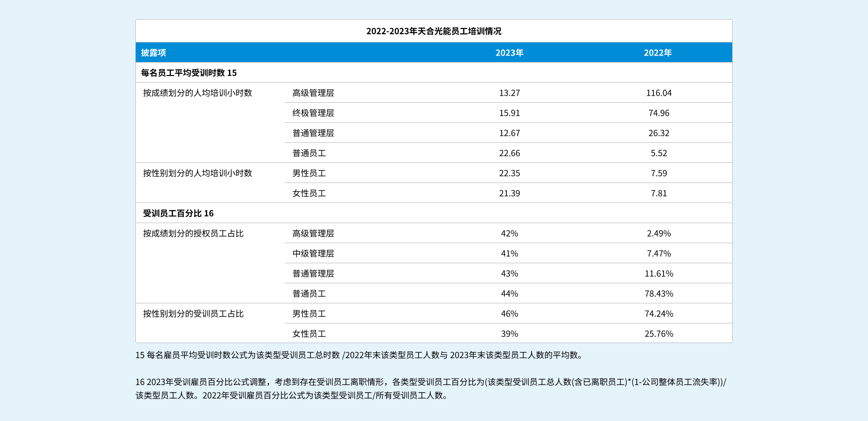
Task: Click the 按成绩划分的人均培训小时数 row label
Action: [x=197, y=93]
